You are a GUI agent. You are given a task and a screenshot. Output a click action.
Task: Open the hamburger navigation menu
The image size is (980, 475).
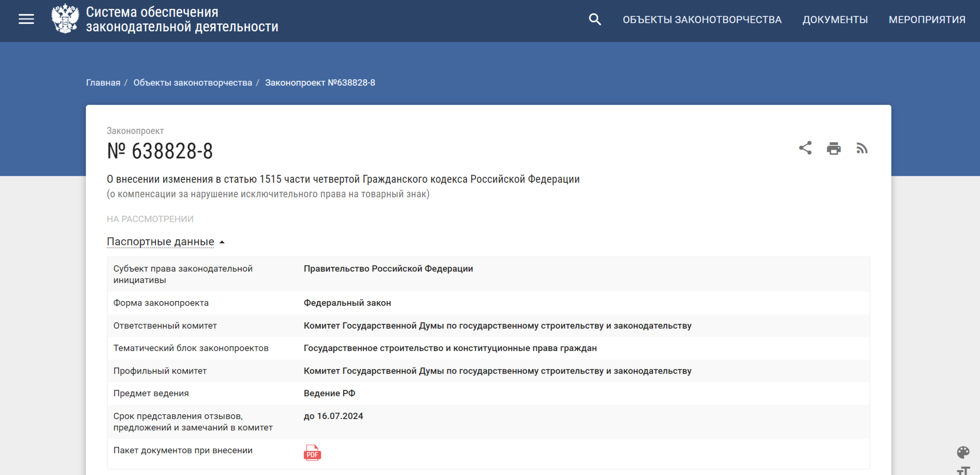click(x=26, y=19)
